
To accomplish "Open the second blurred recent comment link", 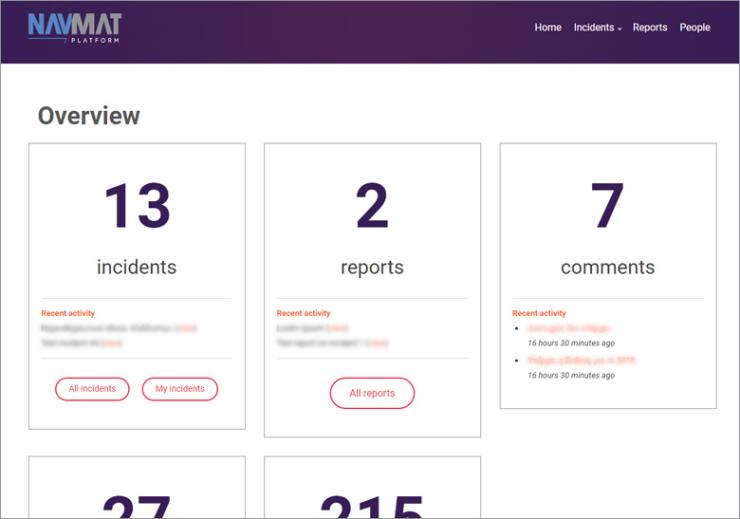I will tap(581, 360).
